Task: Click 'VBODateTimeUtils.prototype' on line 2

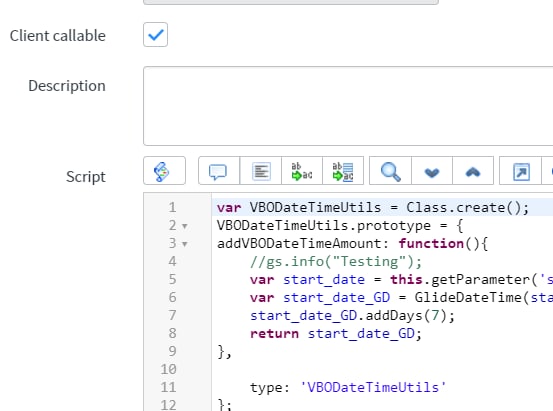Action: click(x=324, y=225)
